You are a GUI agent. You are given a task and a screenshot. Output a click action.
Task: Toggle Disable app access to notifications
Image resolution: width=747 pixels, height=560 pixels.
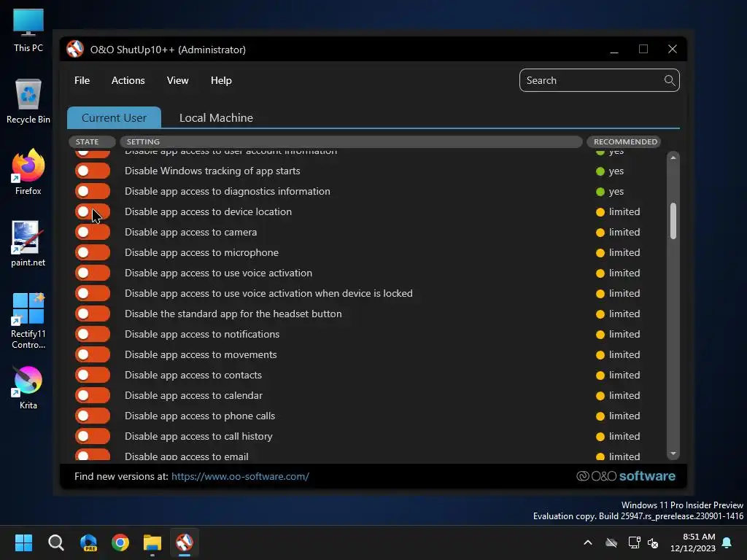tap(93, 334)
